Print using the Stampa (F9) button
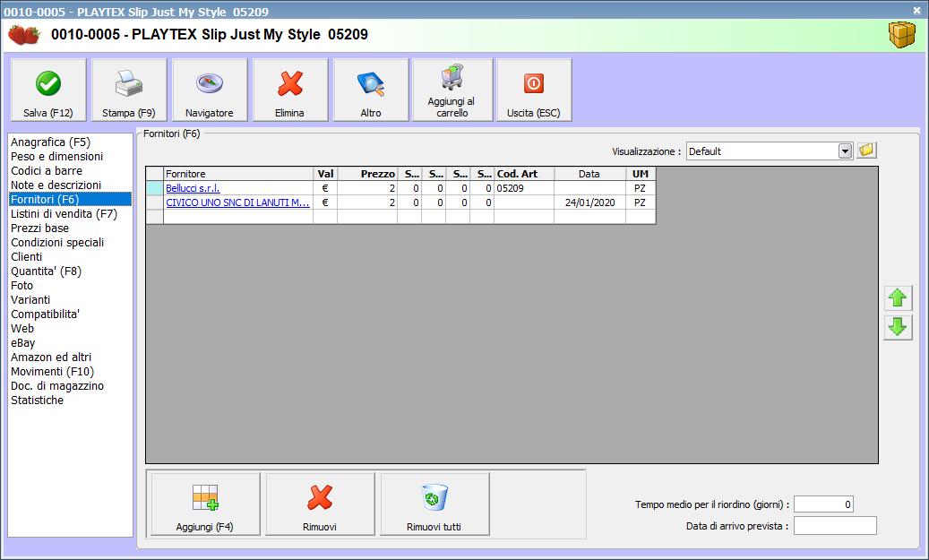929x560 pixels. coord(129,90)
